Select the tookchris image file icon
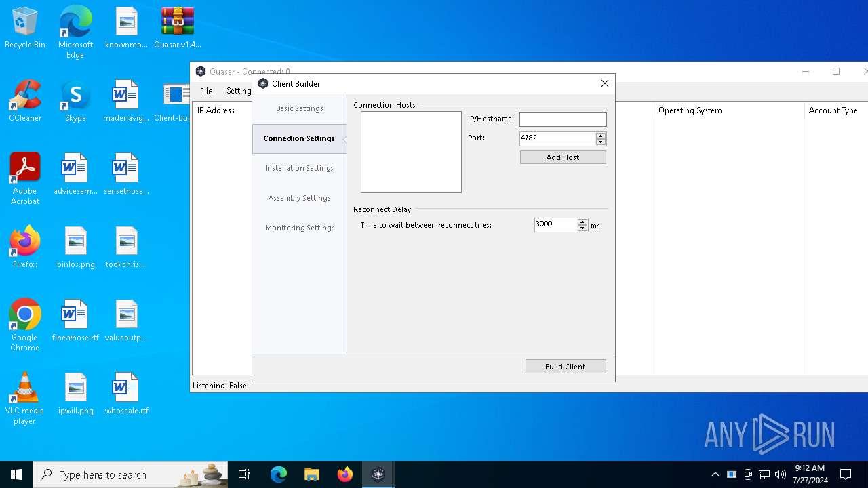This screenshot has height=488, width=868. pyautogui.click(x=126, y=247)
